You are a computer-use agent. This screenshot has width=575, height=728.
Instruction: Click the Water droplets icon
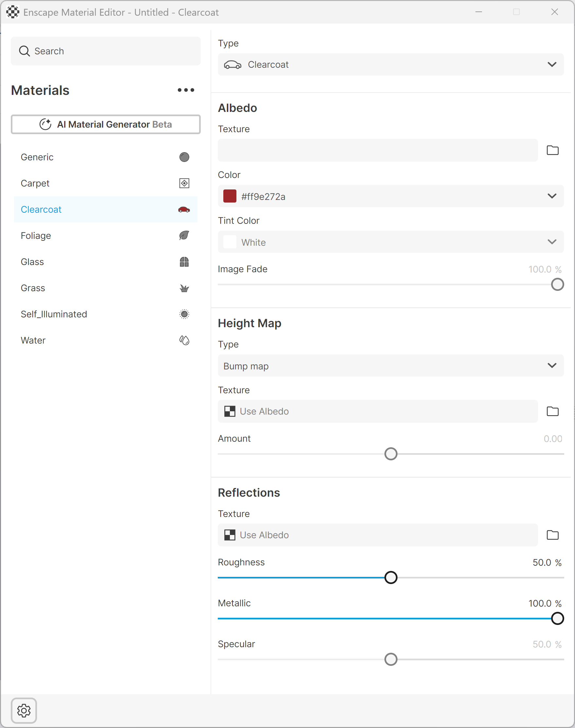tap(184, 341)
